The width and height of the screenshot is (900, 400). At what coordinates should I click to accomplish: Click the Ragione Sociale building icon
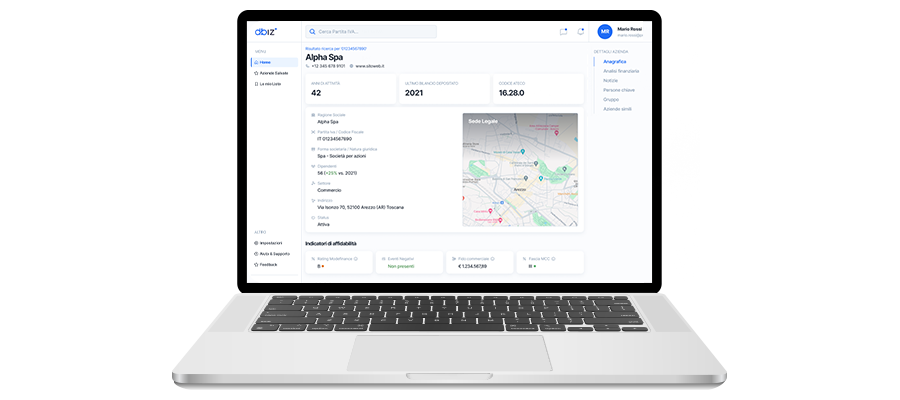point(313,115)
